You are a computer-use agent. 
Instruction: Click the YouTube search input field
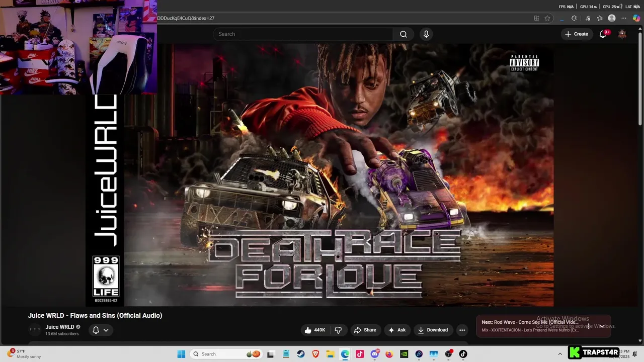coord(303,34)
